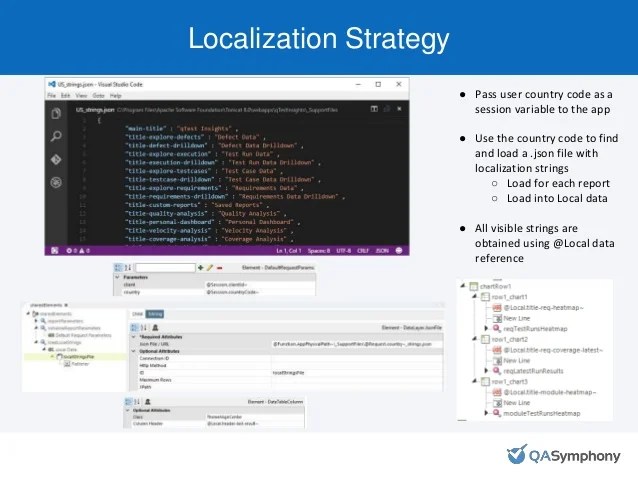Click the Http Method attribute row
This screenshot has width=638, height=479.
click(x=286, y=365)
